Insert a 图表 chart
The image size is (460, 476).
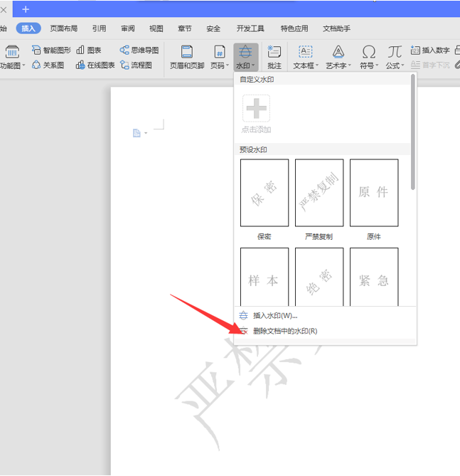88,50
